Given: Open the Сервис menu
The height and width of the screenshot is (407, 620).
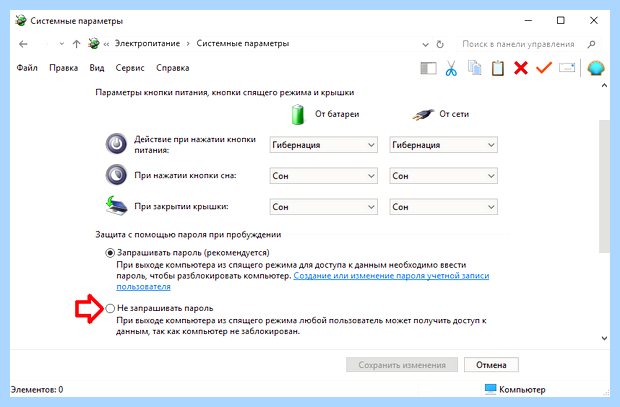Looking at the screenshot, I should (x=130, y=68).
